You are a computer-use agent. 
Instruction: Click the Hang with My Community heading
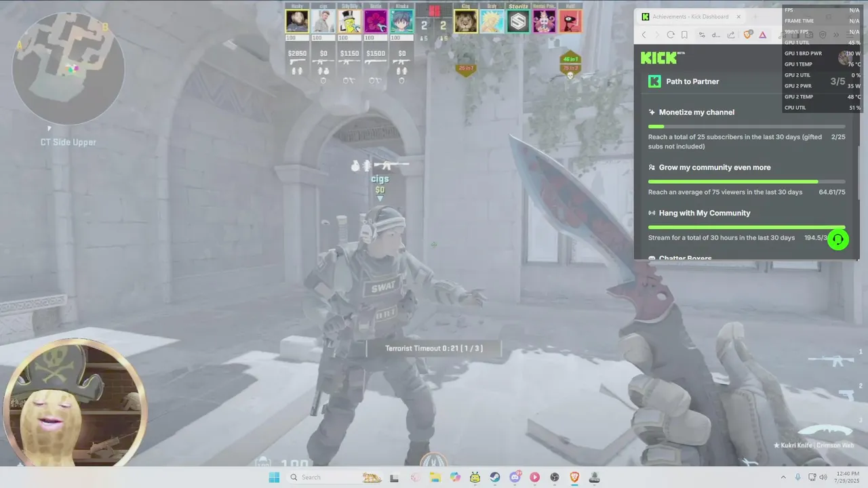[x=705, y=213]
